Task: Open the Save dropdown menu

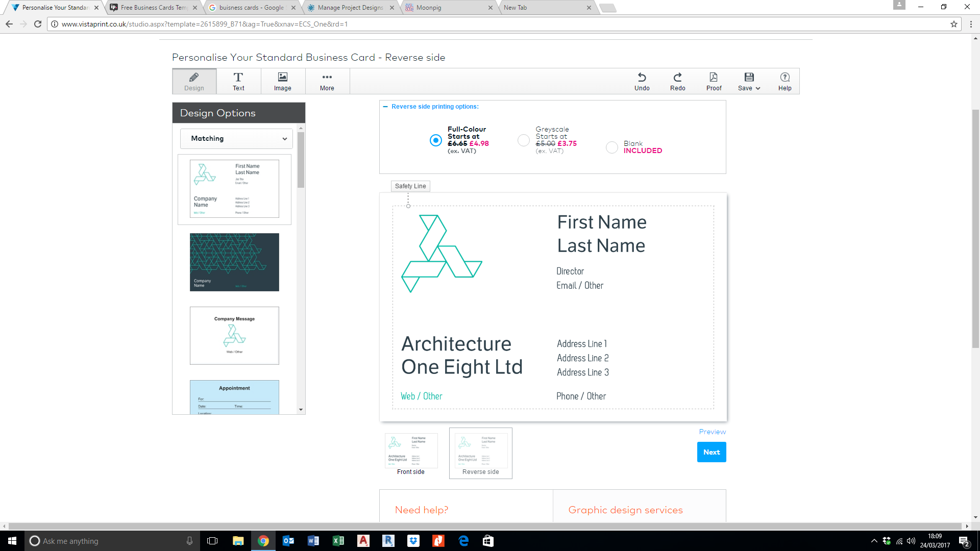Action: click(749, 81)
